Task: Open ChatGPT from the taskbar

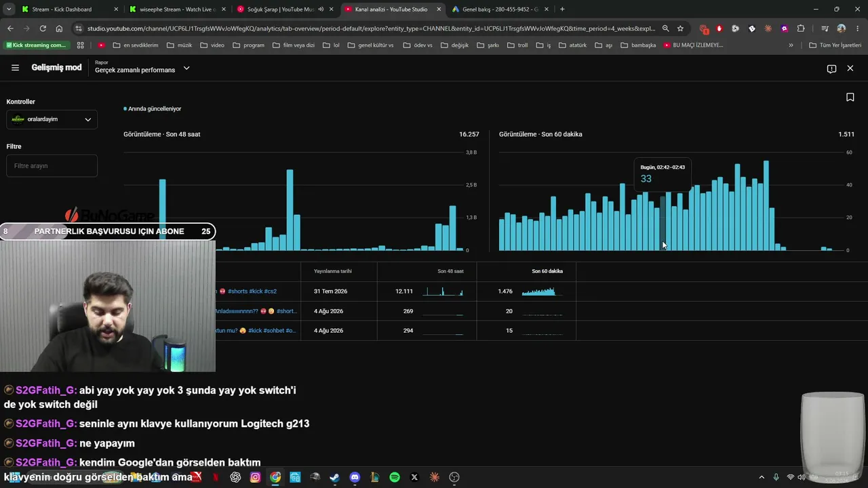Action: (235, 477)
